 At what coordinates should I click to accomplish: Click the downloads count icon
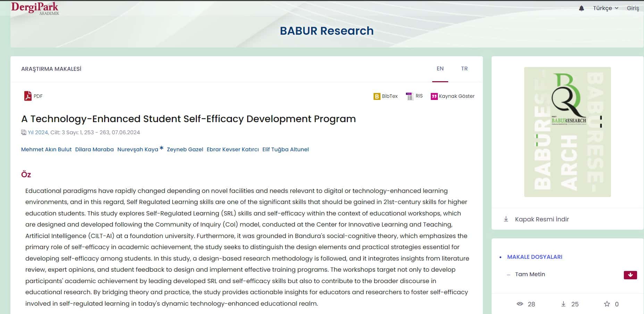563,304
